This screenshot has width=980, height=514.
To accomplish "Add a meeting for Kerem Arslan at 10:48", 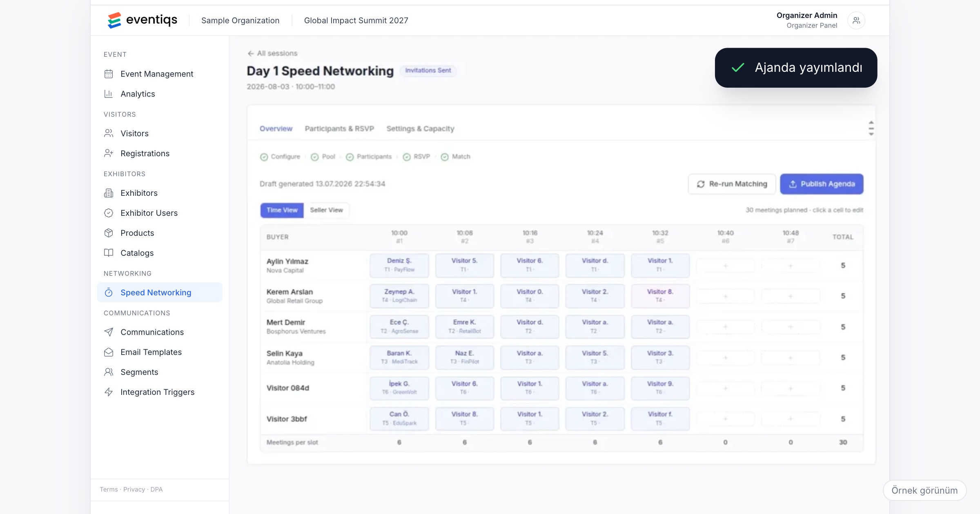I will (x=791, y=297).
